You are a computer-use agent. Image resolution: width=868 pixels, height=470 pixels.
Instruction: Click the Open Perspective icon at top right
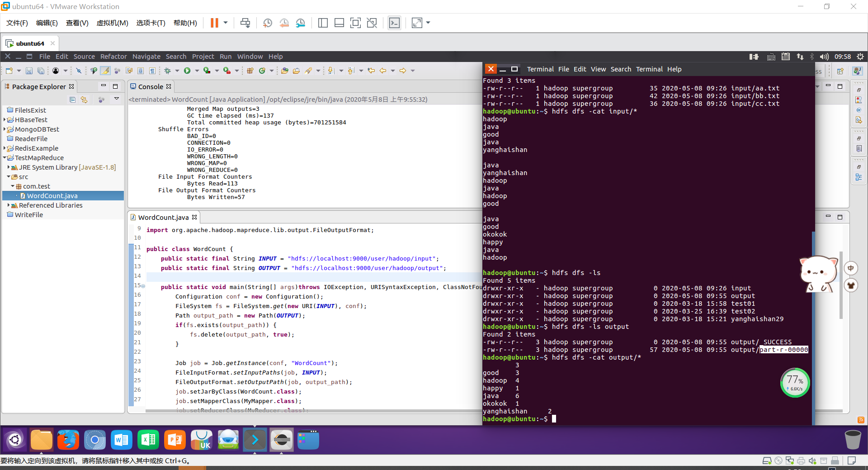(840, 71)
